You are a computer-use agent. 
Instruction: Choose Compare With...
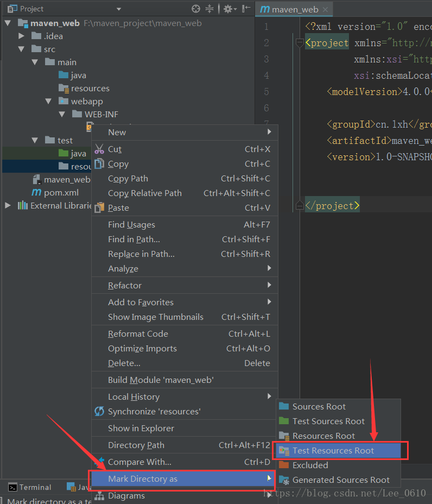[x=185, y=462]
